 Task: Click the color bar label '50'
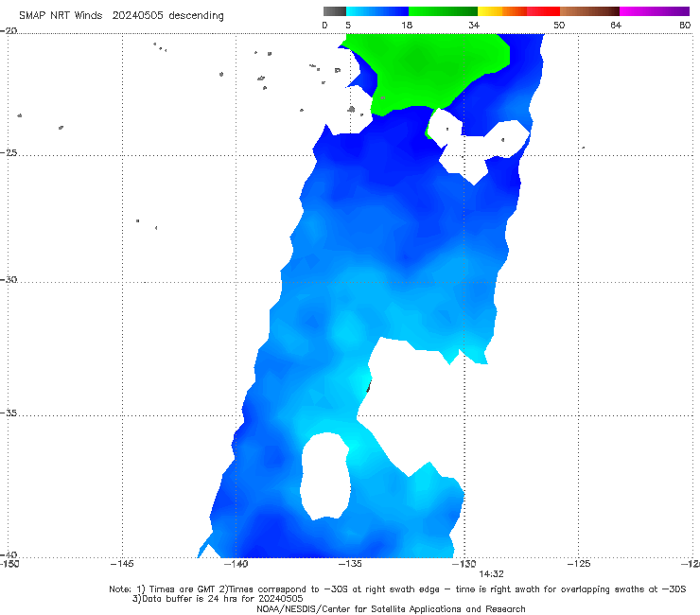click(x=559, y=25)
